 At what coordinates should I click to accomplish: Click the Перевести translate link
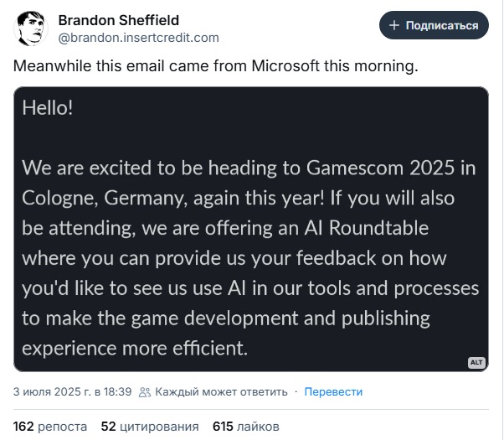(333, 391)
